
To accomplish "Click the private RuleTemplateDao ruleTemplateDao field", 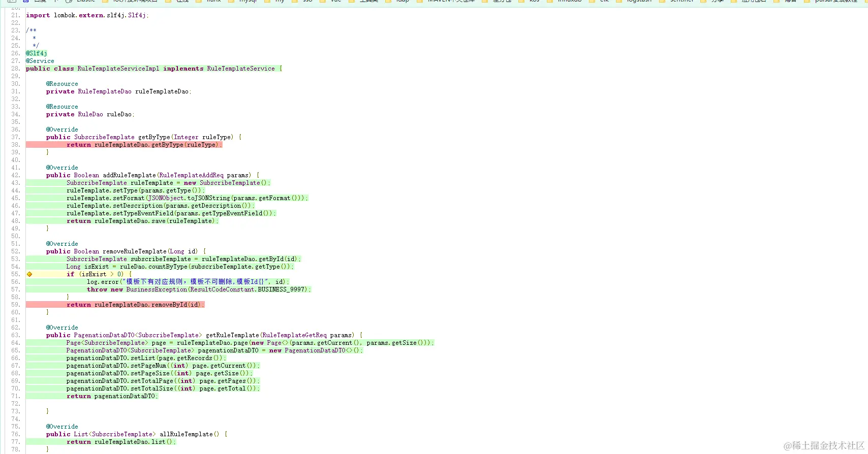I will tap(119, 91).
